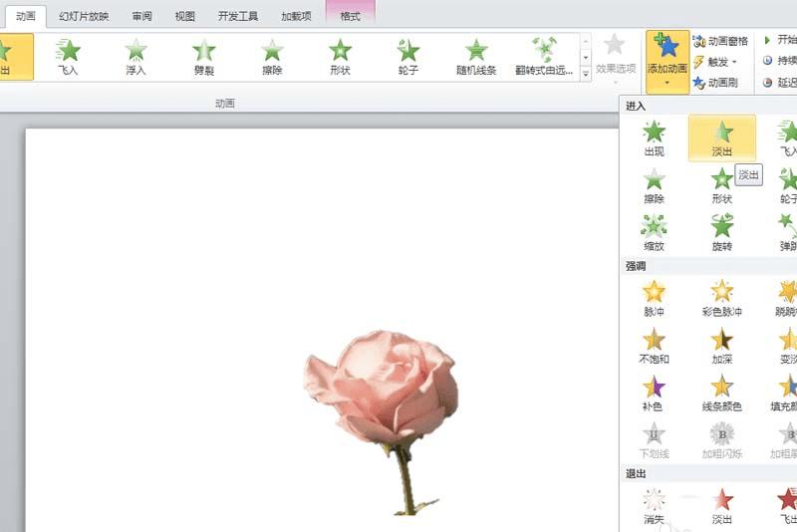
Task: Click the 效果选项 button
Action: tap(616, 60)
